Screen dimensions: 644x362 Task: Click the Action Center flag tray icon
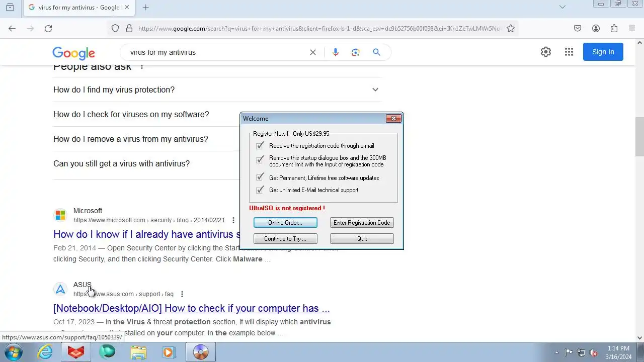tap(569, 352)
